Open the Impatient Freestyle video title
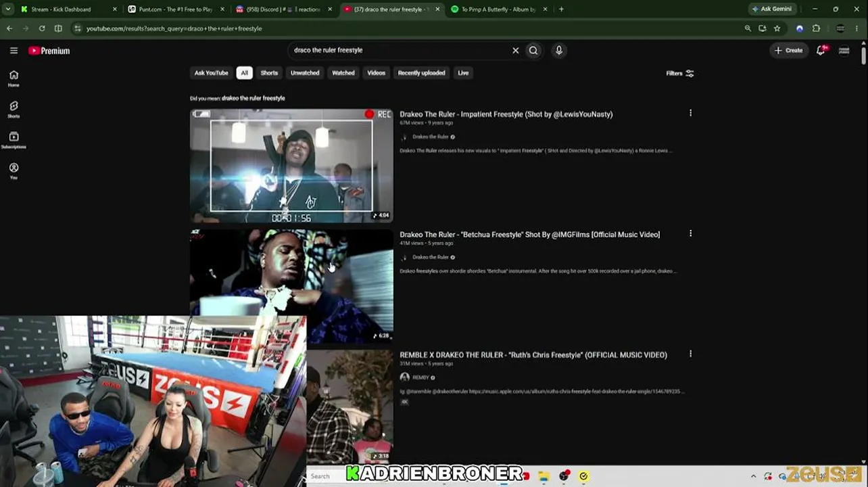This screenshot has width=868, height=487. (506, 114)
